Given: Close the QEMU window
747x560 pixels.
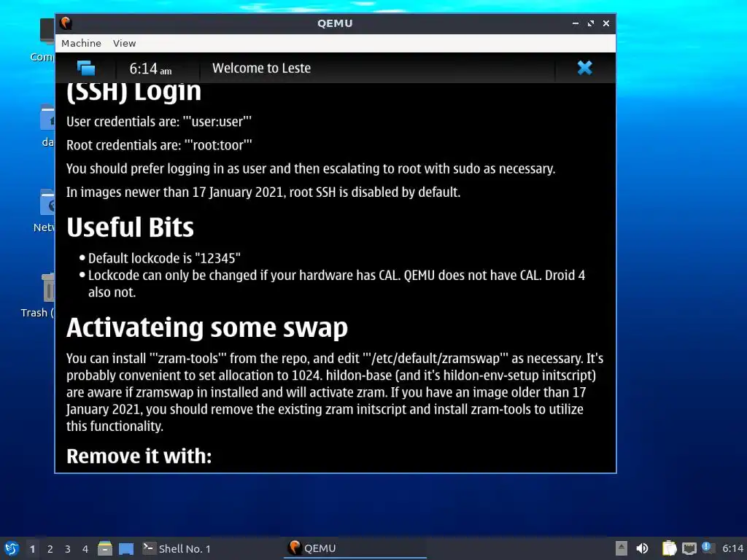Looking at the screenshot, I should click(606, 23).
